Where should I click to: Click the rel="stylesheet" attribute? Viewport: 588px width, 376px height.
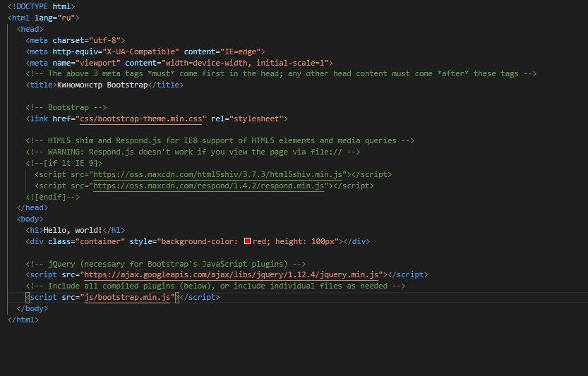[247, 119]
